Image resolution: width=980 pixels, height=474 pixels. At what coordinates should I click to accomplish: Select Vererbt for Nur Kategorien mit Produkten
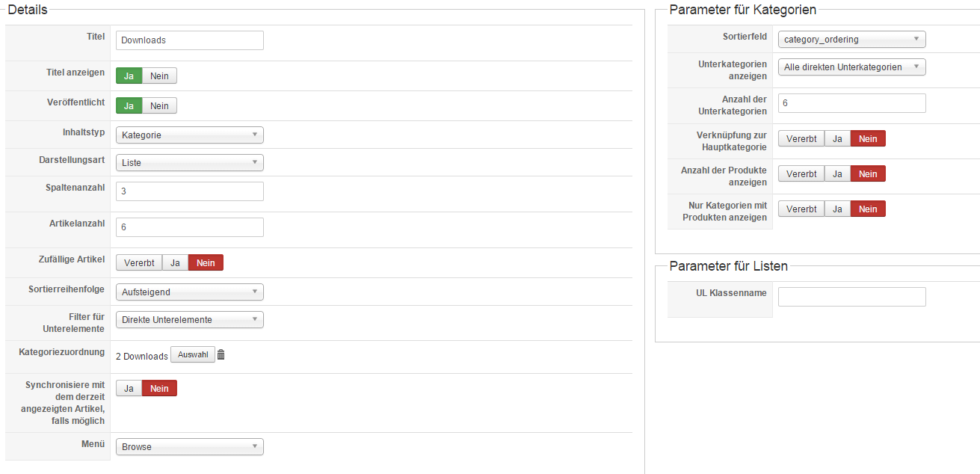(801, 209)
